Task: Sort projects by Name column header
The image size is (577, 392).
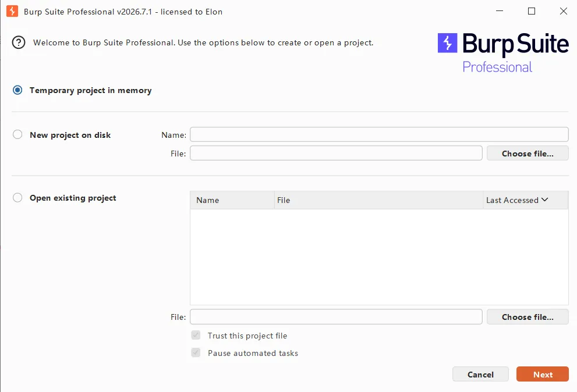Action: [232, 200]
